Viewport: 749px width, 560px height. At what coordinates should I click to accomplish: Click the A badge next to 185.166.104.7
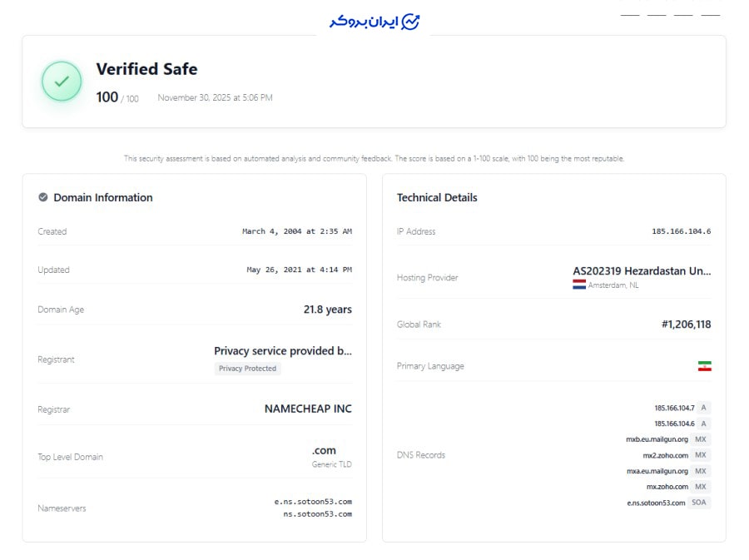tap(703, 408)
